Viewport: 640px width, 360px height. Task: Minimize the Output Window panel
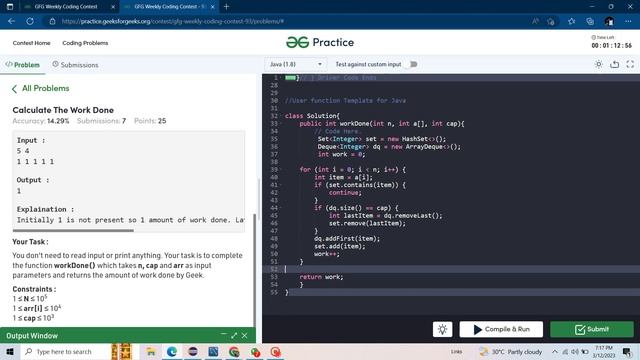pyautogui.click(x=223, y=335)
